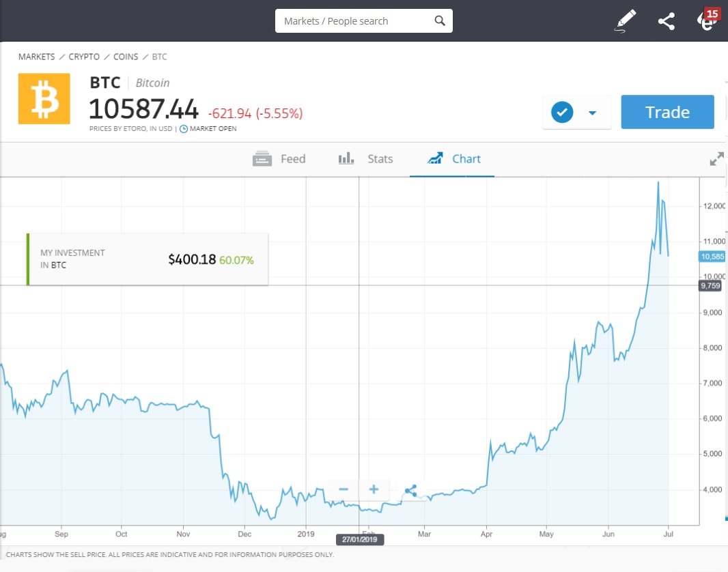
Task: Go to MARKETS breadcrumb
Action: point(37,57)
